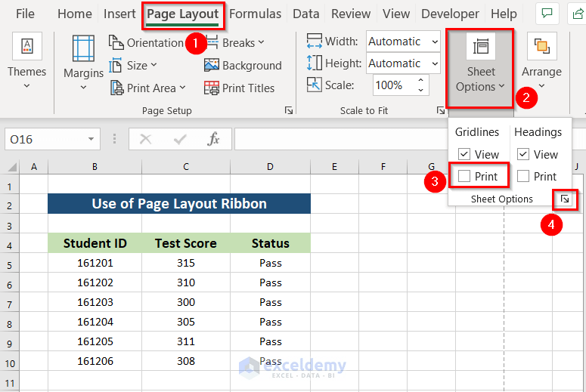Open the Comments pane
The width and height of the screenshot is (586, 392).
[x=547, y=14]
